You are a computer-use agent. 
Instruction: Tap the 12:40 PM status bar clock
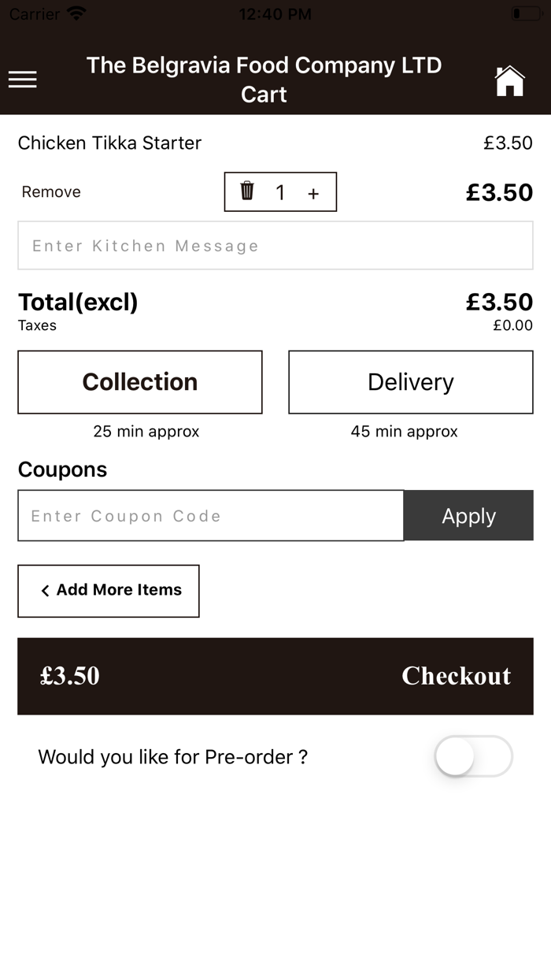(275, 13)
